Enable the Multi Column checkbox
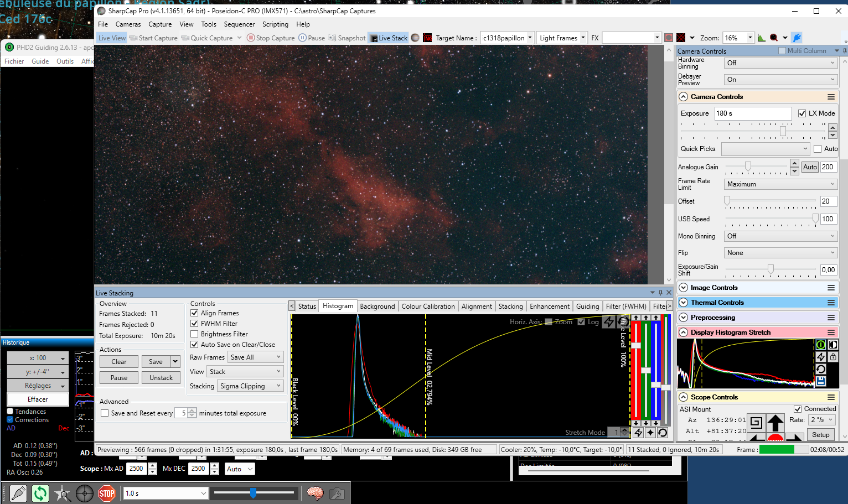The image size is (848, 504). tap(782, 51)
